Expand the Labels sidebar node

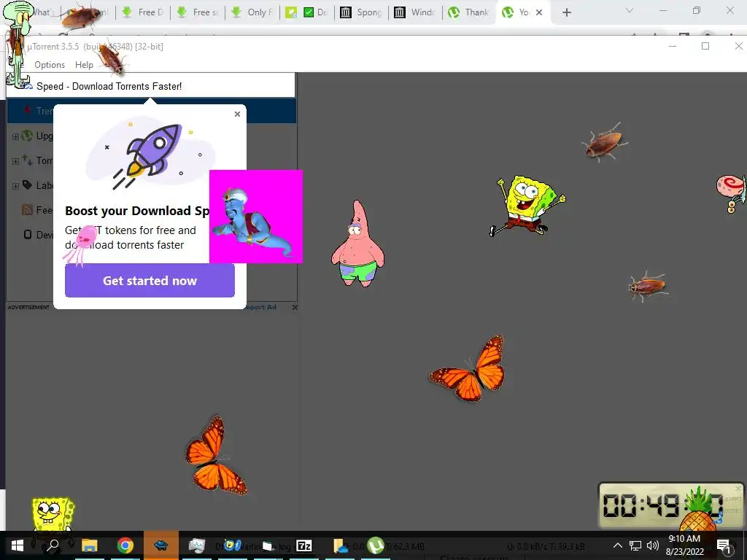point(15,186)
